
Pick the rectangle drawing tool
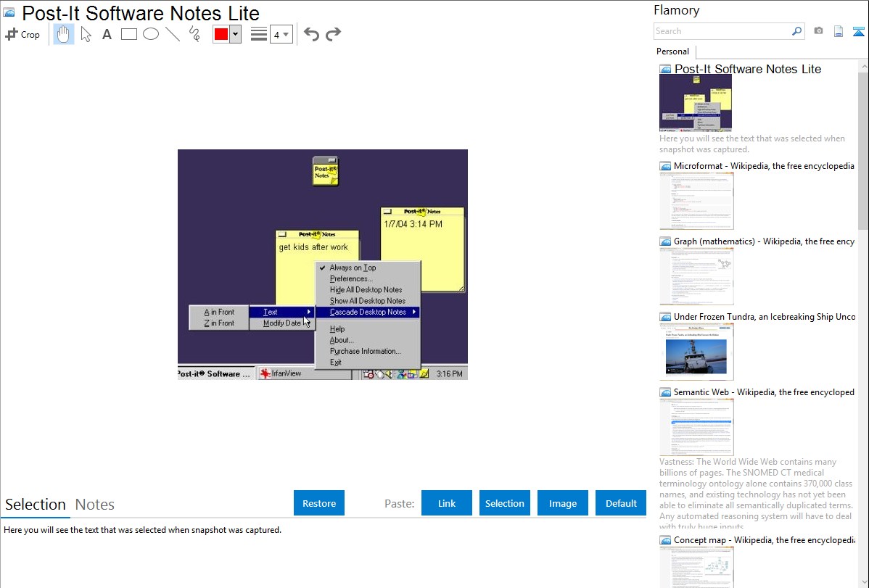[x=128, y=34]
